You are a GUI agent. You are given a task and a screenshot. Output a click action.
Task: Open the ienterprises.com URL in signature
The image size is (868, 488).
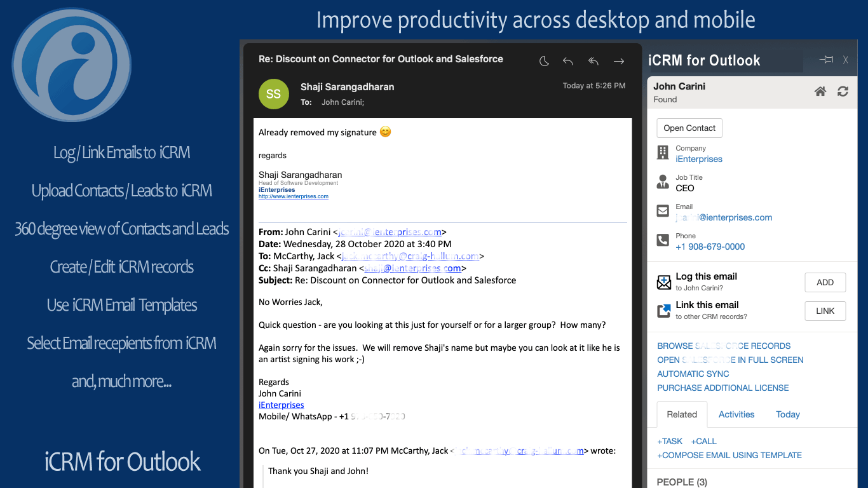(294, 196)
